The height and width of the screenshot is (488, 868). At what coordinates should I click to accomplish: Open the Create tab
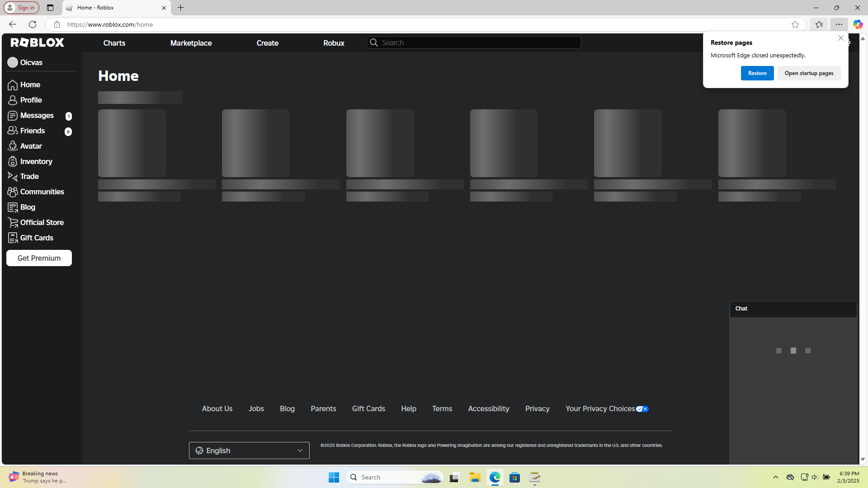(268, 43)
